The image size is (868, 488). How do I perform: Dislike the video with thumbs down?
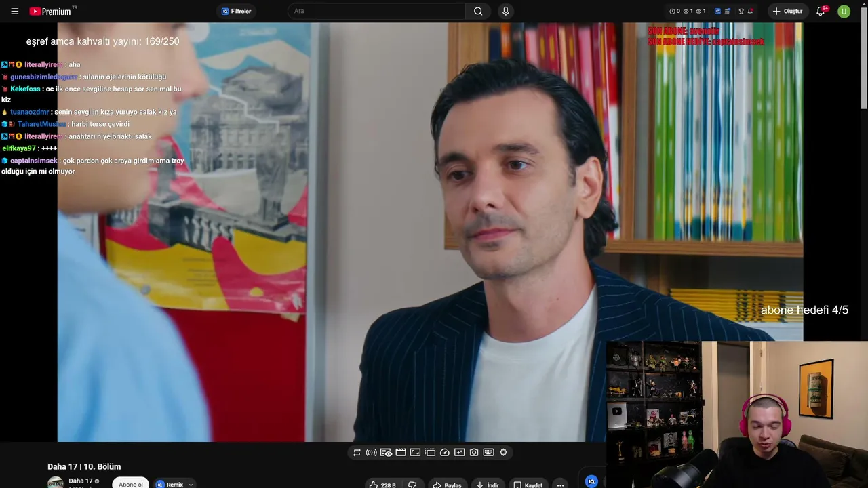[x=412, y=485]
